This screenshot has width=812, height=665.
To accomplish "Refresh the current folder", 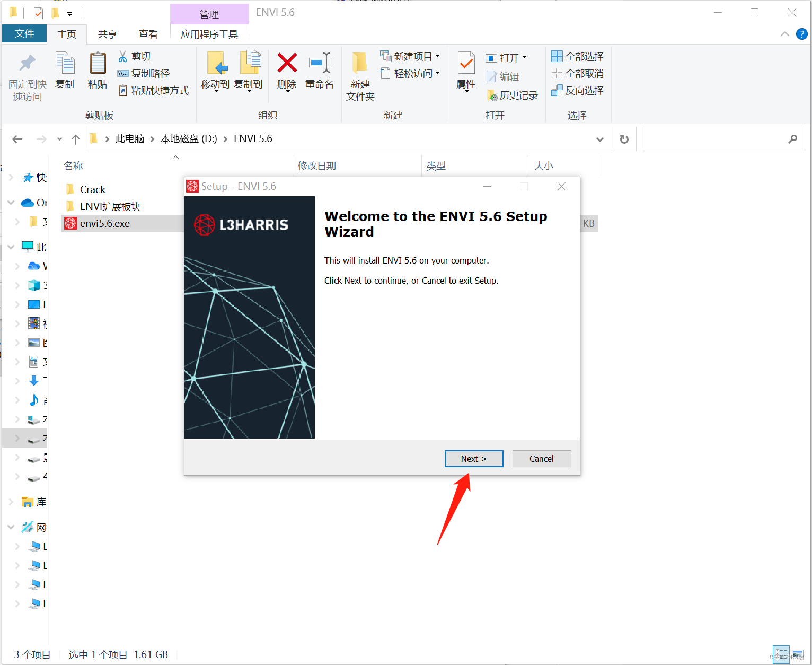I will [x=624, y=139].
